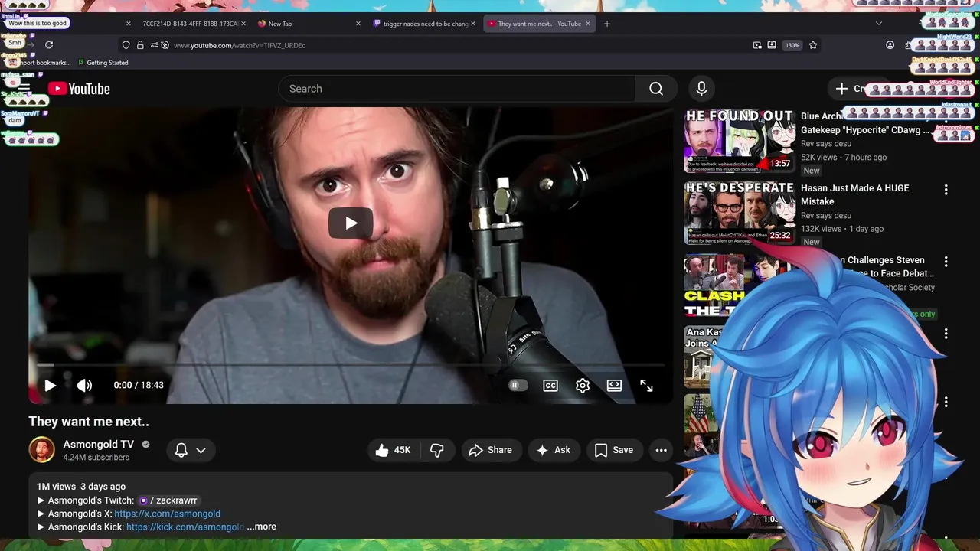Like the video with the thumbs-up button
This screenshot has height=551, width=980.
[394, 450]
